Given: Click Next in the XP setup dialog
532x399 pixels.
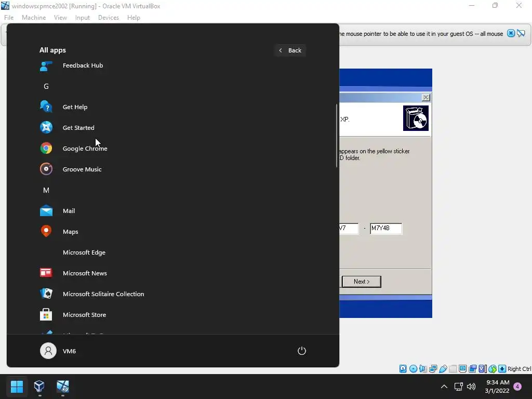Looking at the screenshot, I should pos(362,282).
